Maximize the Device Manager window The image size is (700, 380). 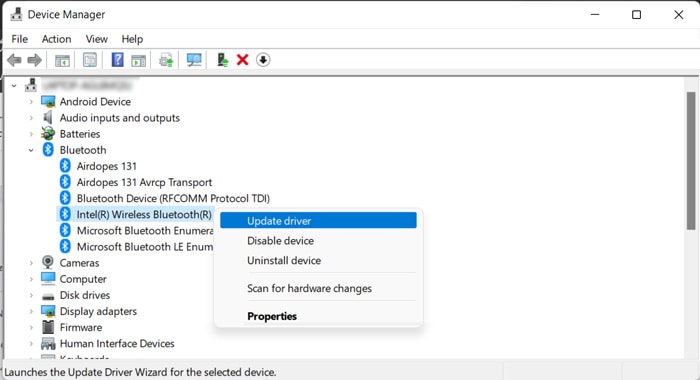point(637,14)
